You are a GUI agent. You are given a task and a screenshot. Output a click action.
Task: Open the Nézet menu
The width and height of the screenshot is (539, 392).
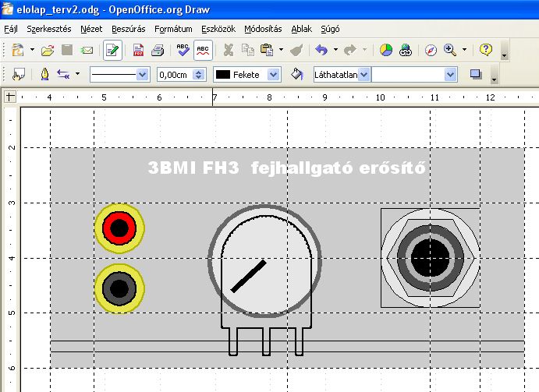(x=91, y=29)
